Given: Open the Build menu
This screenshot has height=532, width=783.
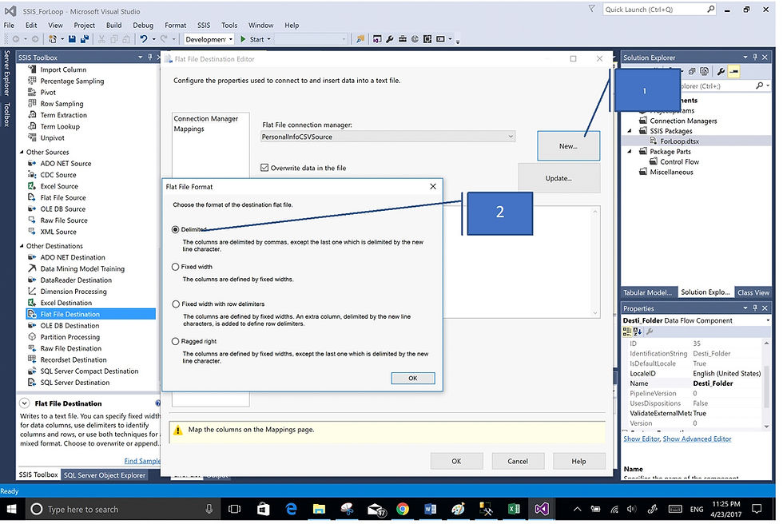Looking at the screenshot, I should click(113, 25).
